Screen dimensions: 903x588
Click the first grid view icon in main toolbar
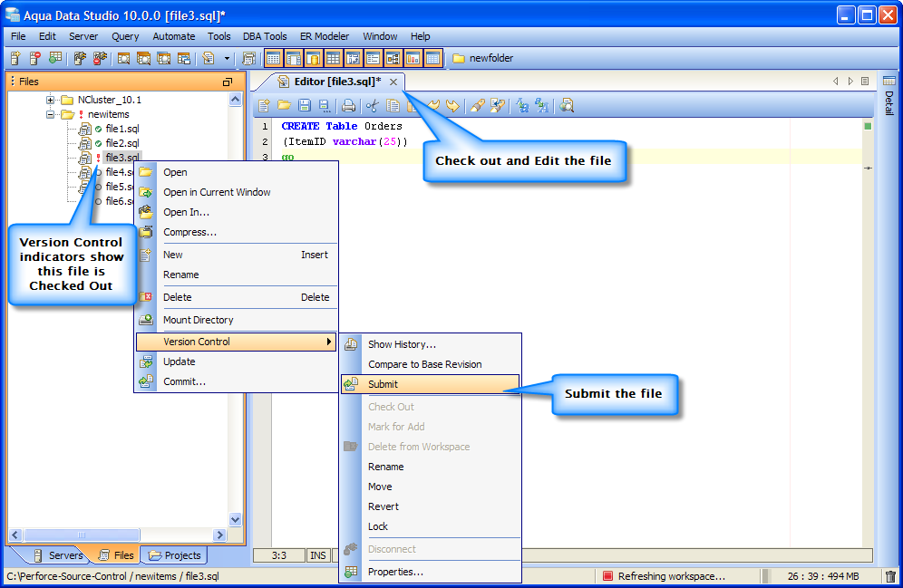point(274,58)
